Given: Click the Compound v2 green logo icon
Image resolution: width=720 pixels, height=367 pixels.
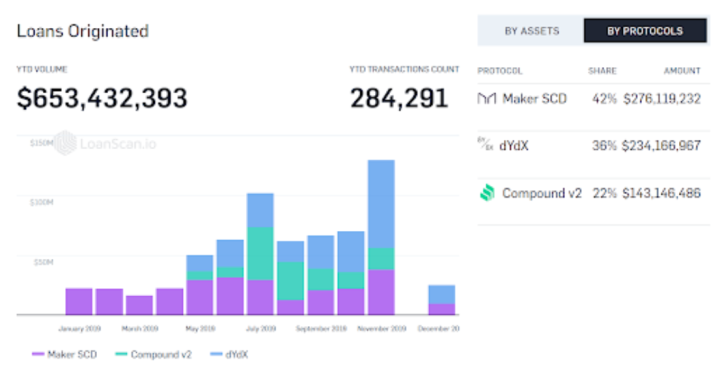Looking at the screenshot, I should click(x=487, y=192).
